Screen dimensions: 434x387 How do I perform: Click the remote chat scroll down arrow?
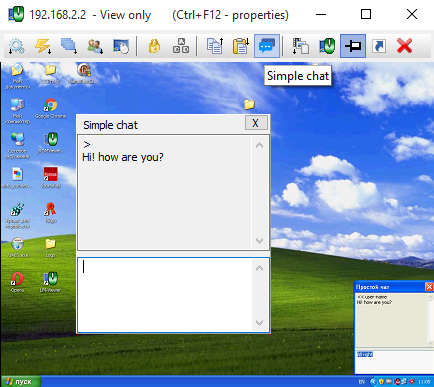point(430,343)
